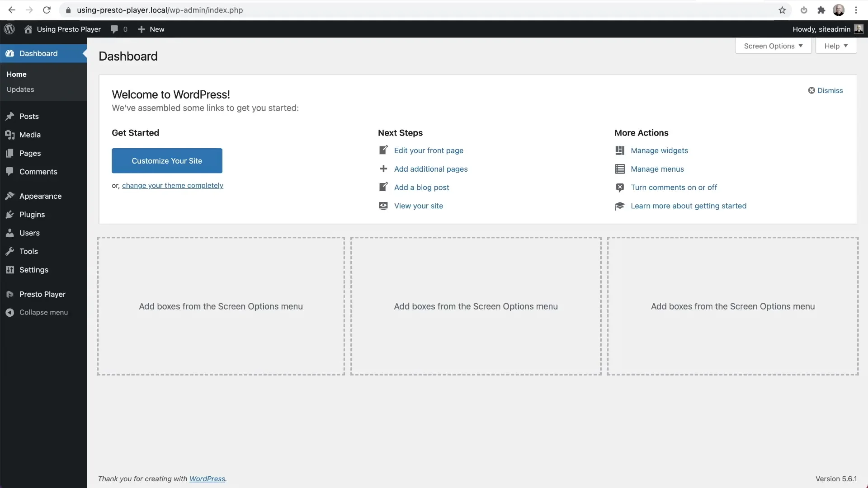868x488 pixels.
Task: Open the Media menu label
Action: pyautogui.click(x=30, y=135)
